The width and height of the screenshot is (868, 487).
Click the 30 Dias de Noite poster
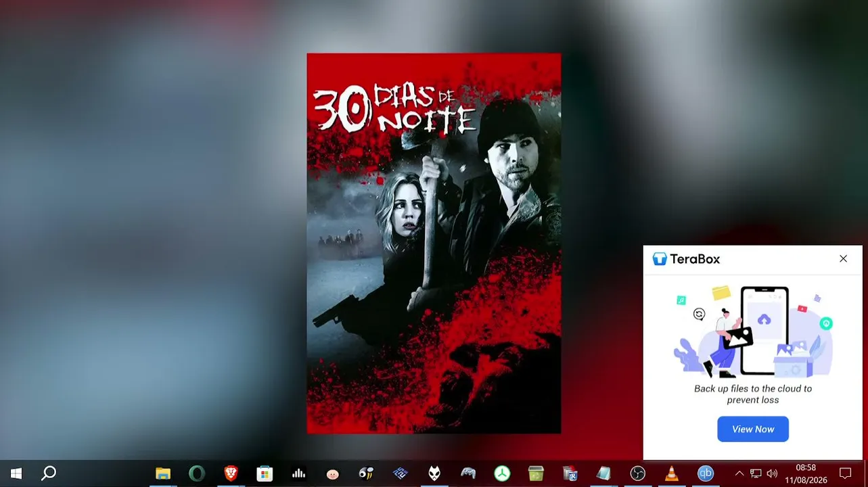coord(434,243)
